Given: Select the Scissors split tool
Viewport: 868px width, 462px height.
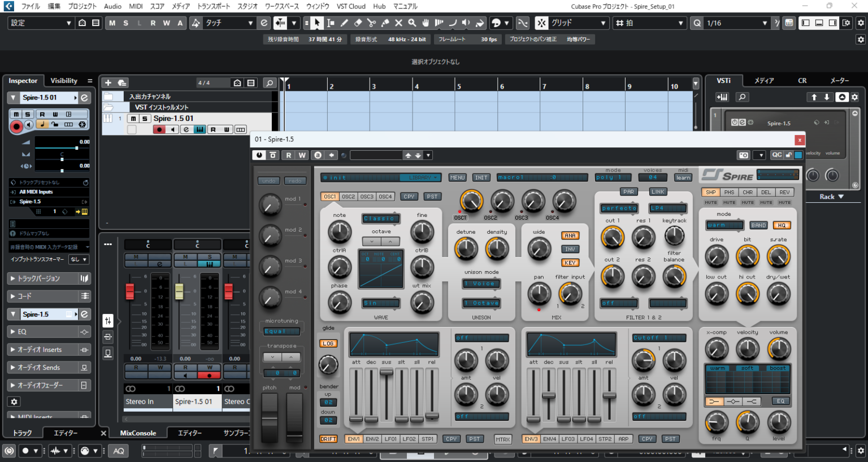Looking at the screenshot, I should [371, 23].
